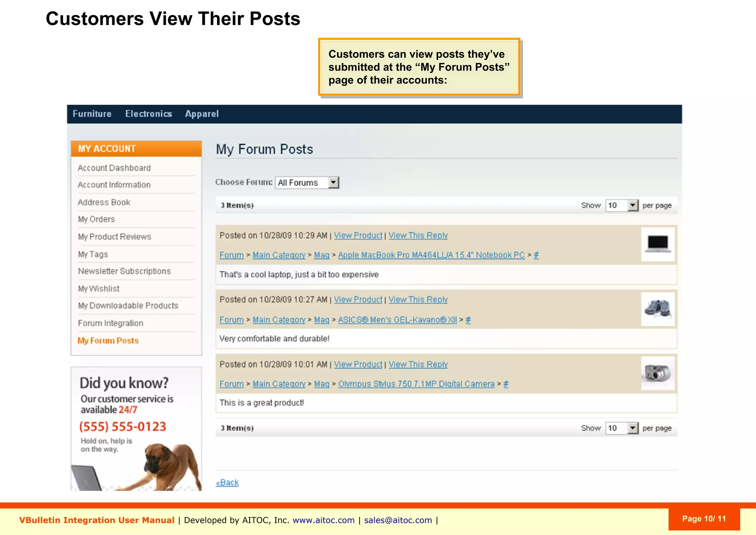The height and width of the screenshot is (535, 756).
Task: Click the camera product thumbnail
Action: [x=658, y=373]
